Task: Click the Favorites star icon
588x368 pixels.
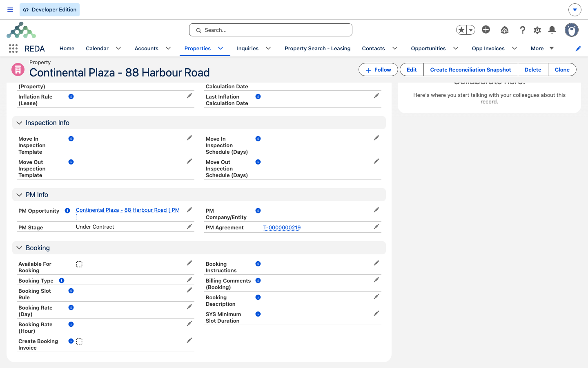Action: tap(461, 30)
